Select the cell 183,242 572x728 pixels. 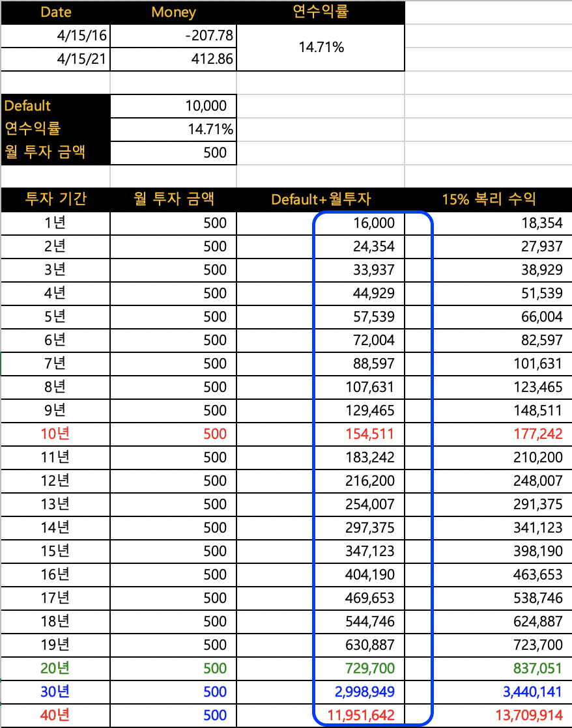321,458
